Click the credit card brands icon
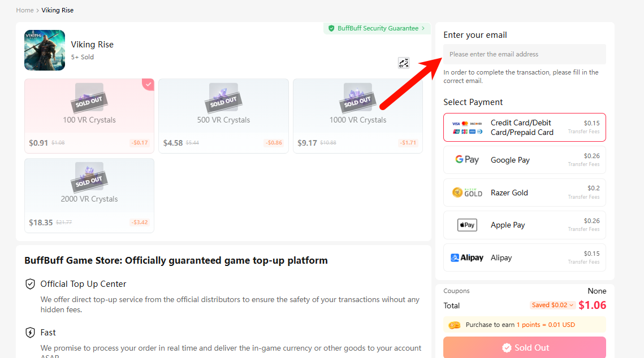 (467, 128)
